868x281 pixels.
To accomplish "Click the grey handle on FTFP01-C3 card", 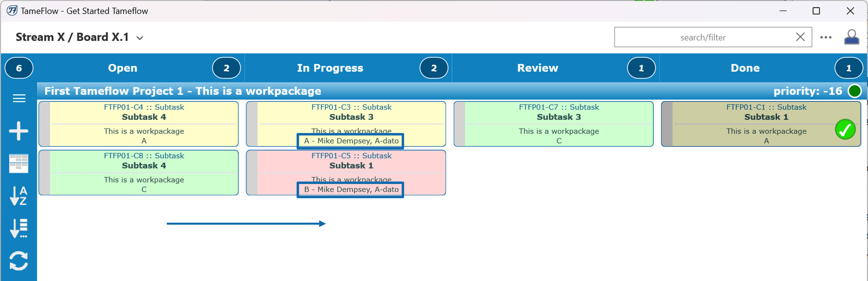I will click(252, 124).
